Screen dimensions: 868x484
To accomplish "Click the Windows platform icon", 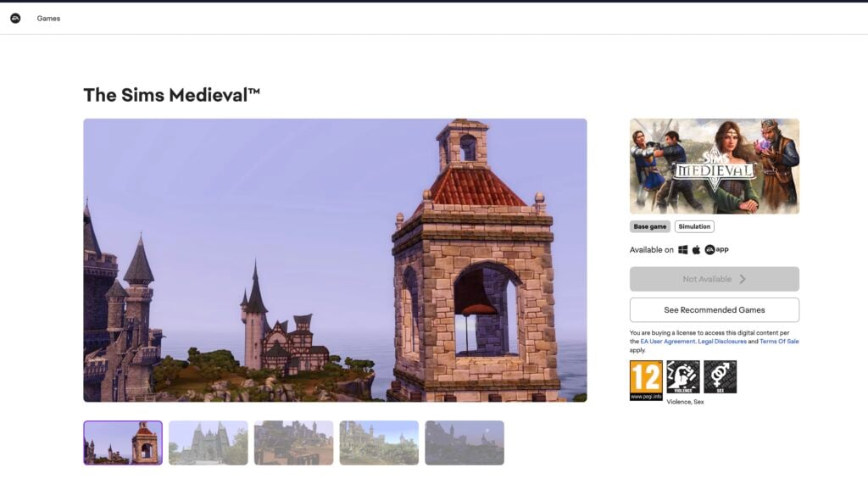I will 683,250.
